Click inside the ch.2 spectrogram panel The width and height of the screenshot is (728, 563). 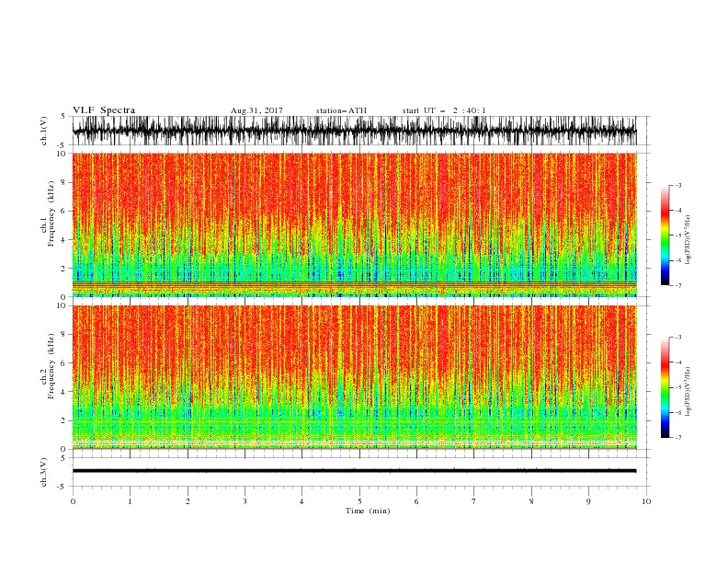(354, 377)
